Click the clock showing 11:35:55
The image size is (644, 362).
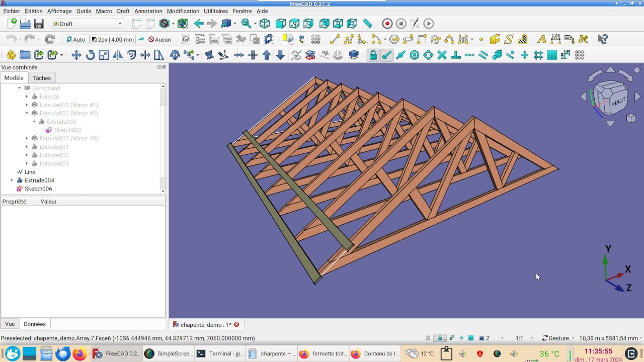coord(598,351)
